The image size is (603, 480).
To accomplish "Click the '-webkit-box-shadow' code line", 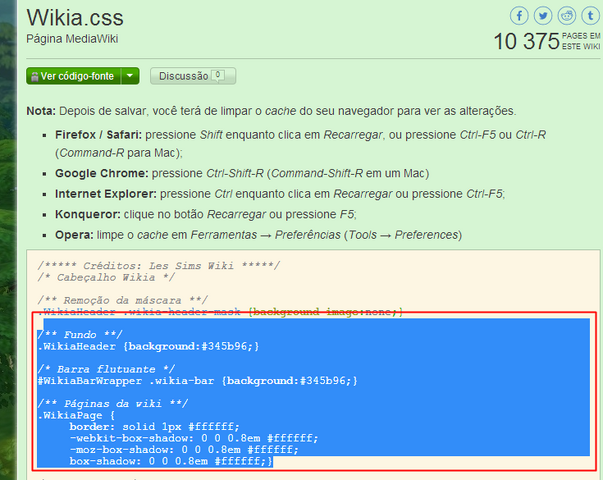I will point(194,438).
